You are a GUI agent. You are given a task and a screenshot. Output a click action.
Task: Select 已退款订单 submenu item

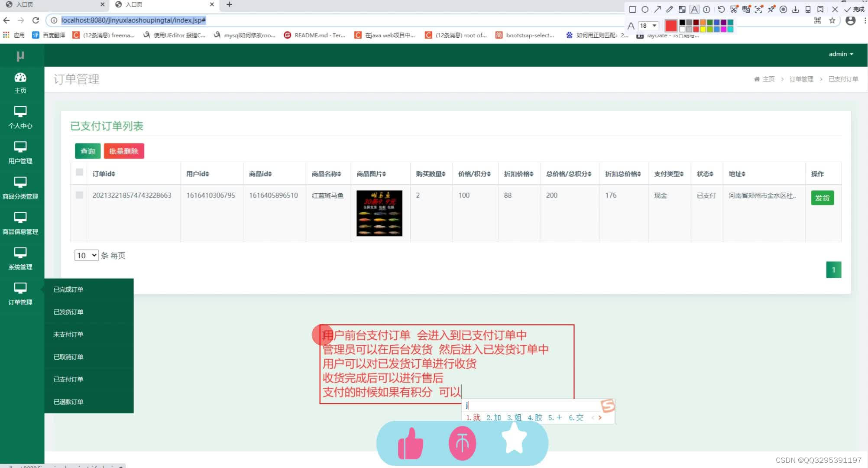89,402
